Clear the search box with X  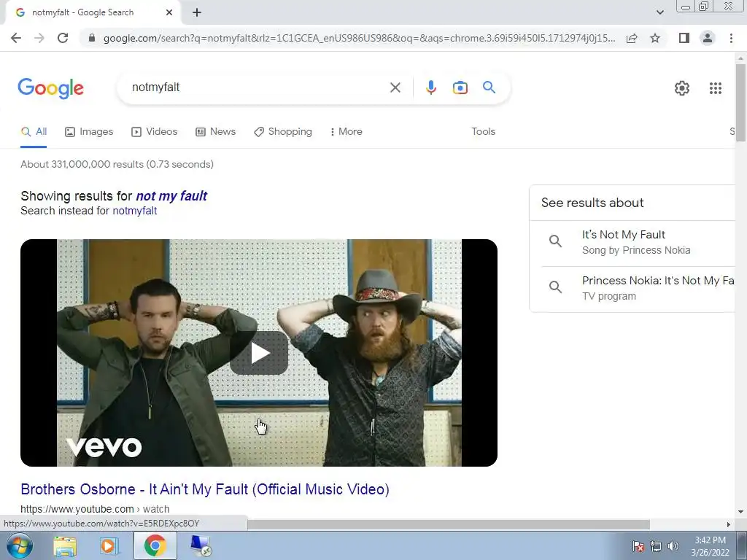point(395,87)
